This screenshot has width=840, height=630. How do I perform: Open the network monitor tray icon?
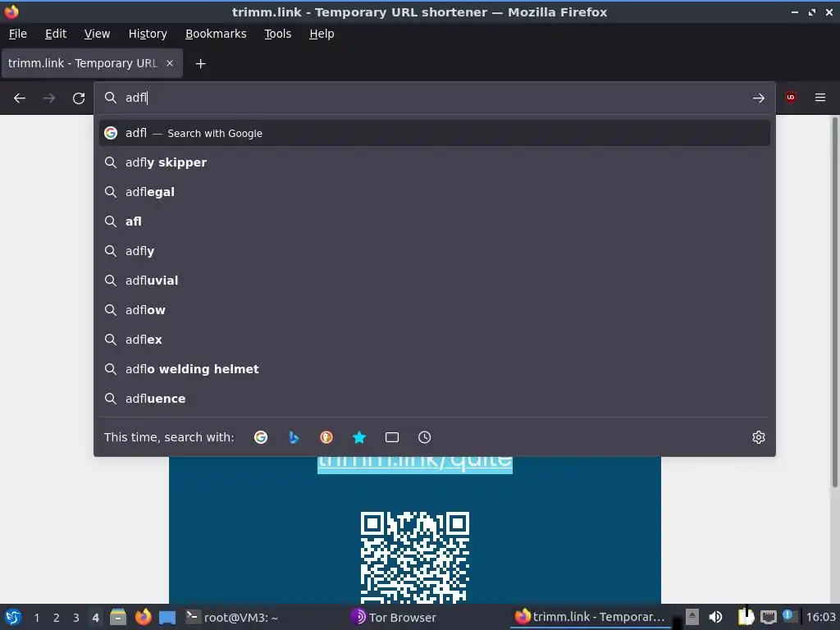(768, 617)
